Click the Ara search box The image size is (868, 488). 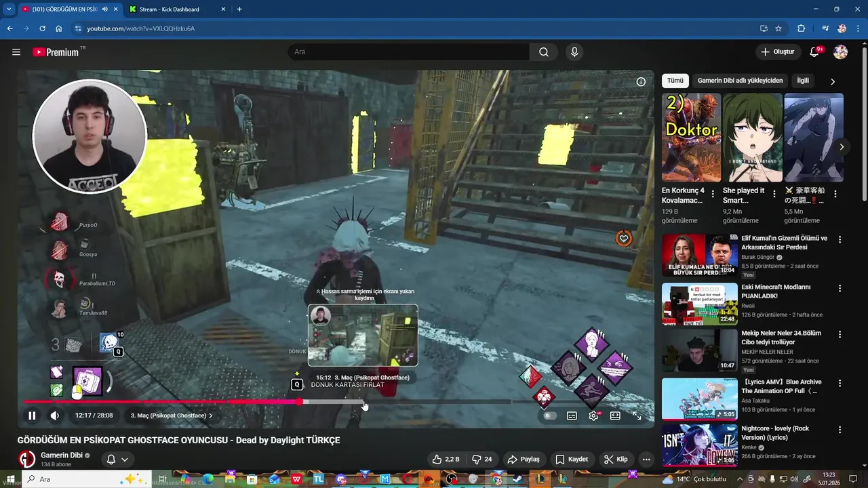[408, 52]
